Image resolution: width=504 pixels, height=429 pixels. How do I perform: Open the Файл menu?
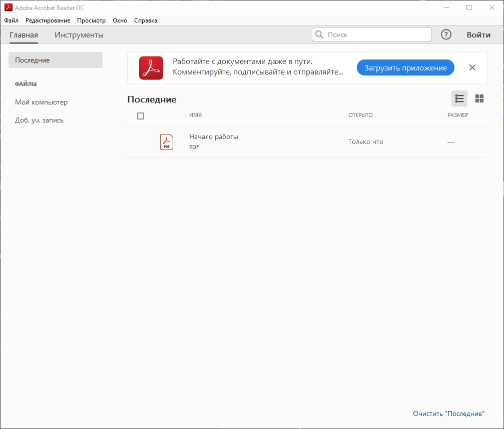click(11, 20)
